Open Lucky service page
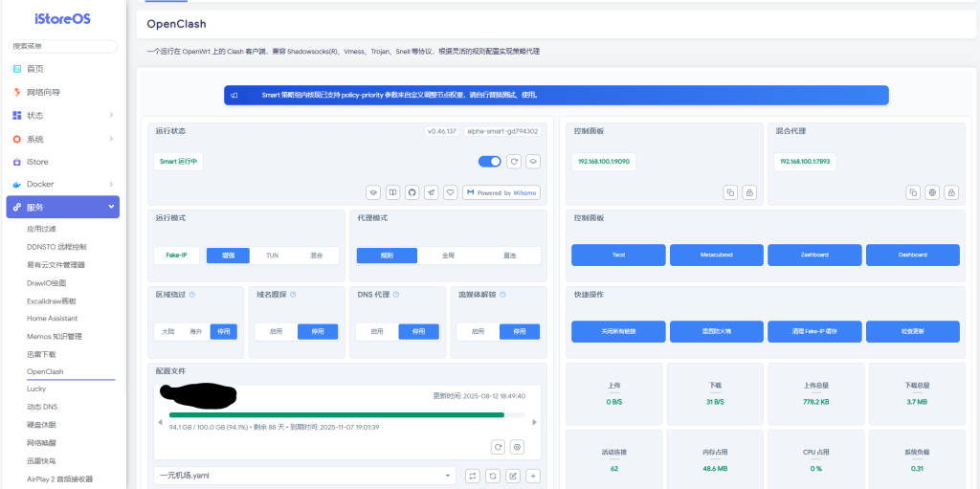980x489 pixels. click(x=36, y=389)
